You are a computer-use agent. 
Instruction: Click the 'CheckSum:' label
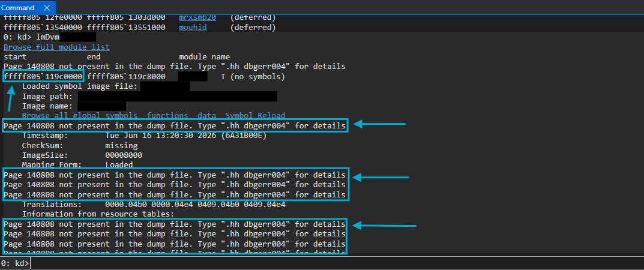point(43,145)
